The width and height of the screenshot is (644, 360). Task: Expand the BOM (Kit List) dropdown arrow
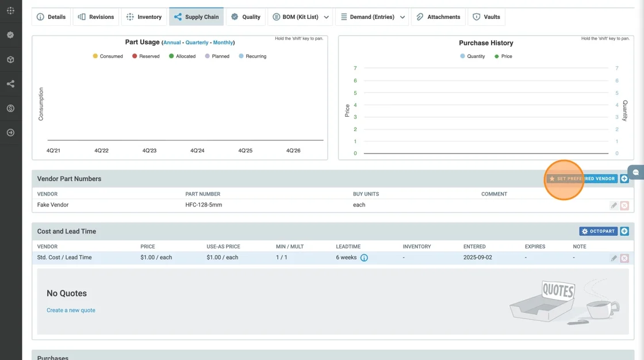tap(327, 17)
